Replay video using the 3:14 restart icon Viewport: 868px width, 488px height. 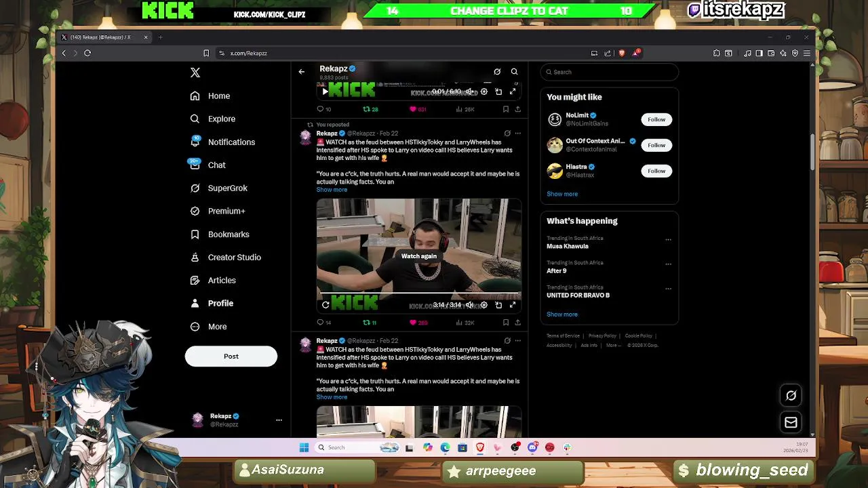pyautogui.click(x=325, y=305)
